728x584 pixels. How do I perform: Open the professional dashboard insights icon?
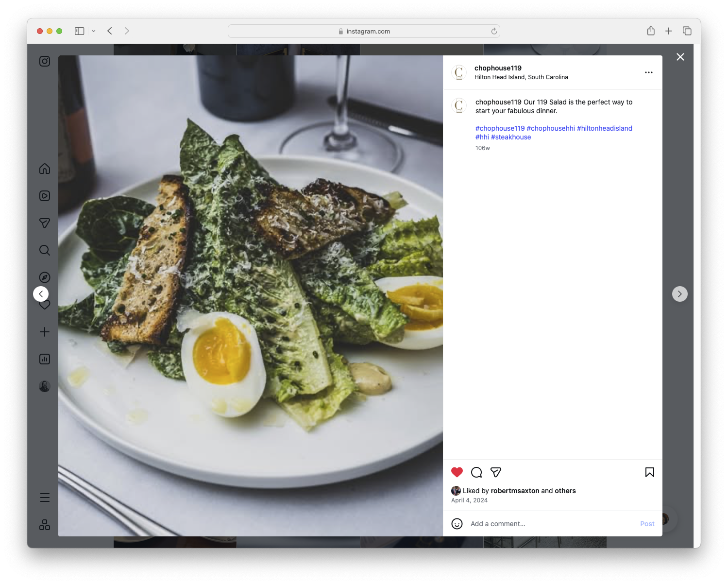pos(44,359)
